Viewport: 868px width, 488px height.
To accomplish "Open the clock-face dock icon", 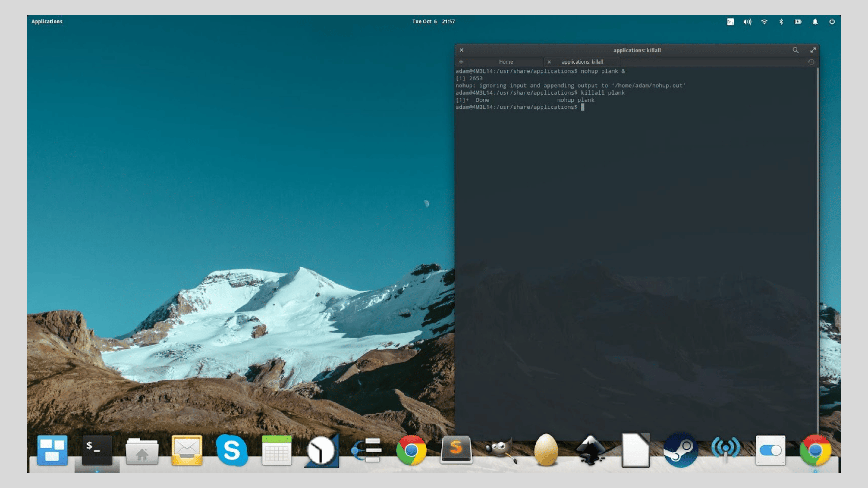I will 322,450.
